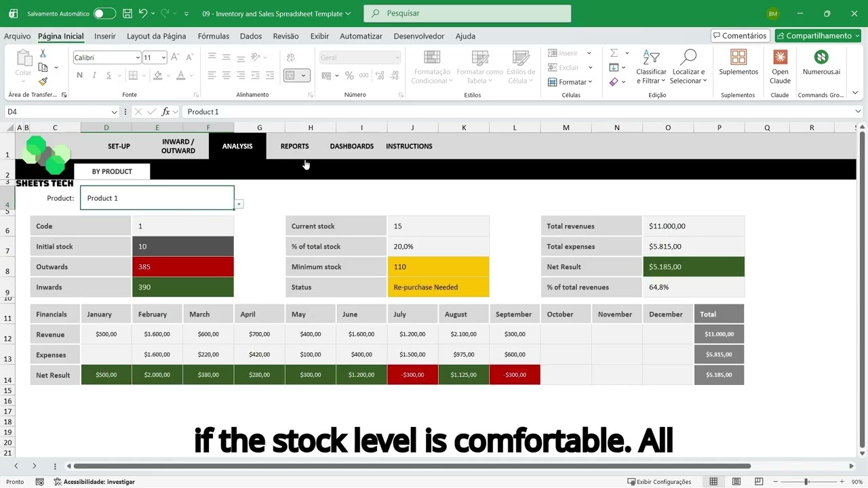Viewport: 868px width, 488px height.
Task: Toggle underline (S) formatting
Action: click(109, 76)
